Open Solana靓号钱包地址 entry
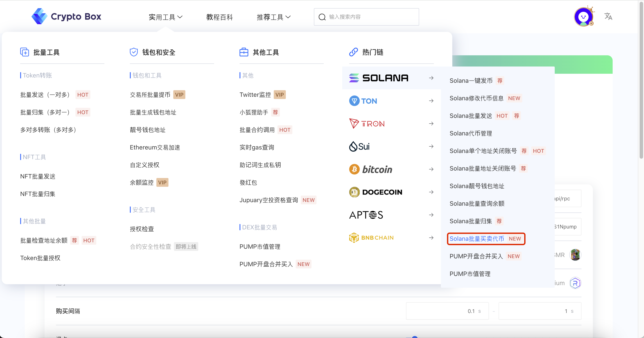This screenshot has width=644, height=338. click(477, 186)
